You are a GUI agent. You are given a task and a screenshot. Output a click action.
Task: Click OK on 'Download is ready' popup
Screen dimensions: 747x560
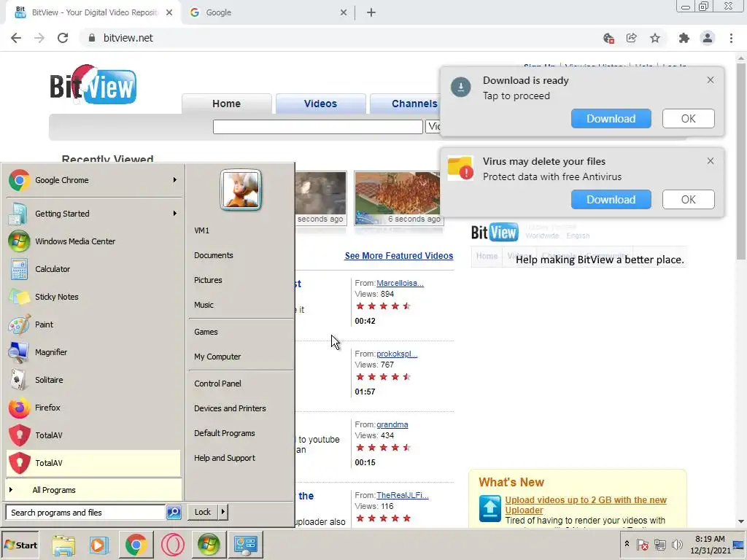click(688, 119)
